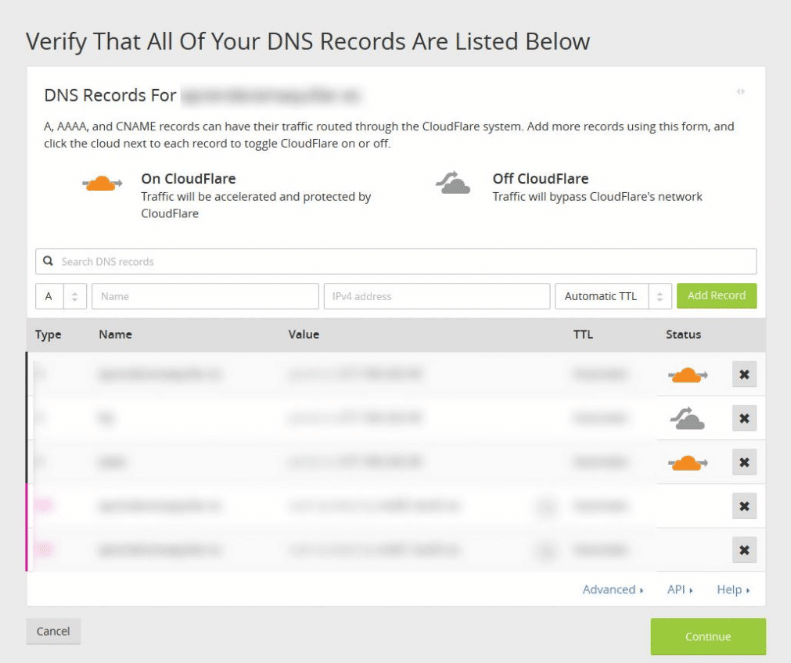Open the API link
Screen dimensions: 791x663
[680, 589]
